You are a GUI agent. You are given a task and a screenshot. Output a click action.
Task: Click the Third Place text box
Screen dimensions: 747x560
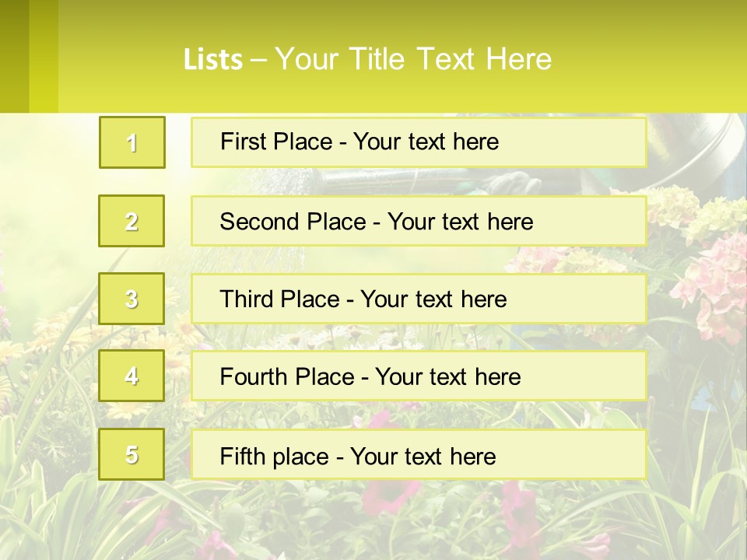click(x=419, y=299)
